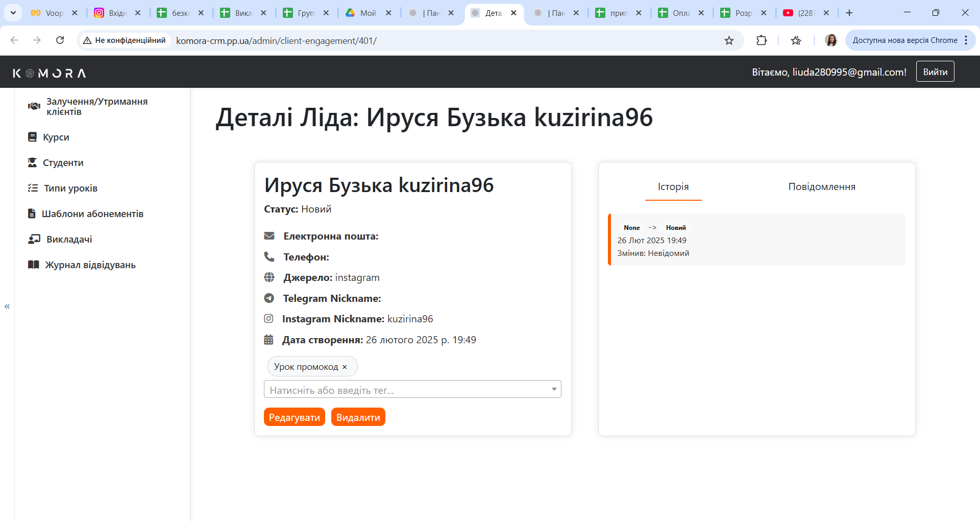Click the Редагувати button
Viewport: 980px width, 521px height.
point(294,417)
